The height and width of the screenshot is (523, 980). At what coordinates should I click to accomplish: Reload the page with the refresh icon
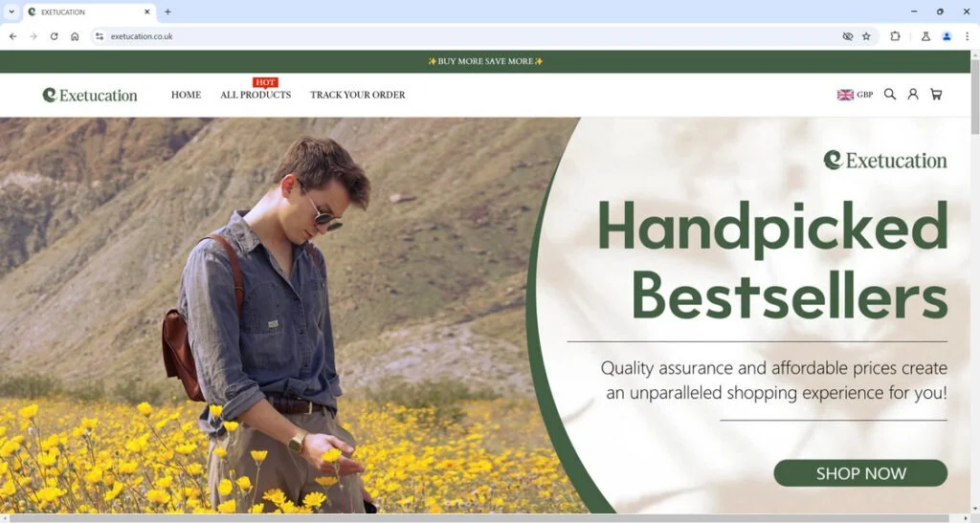point(54,36)
